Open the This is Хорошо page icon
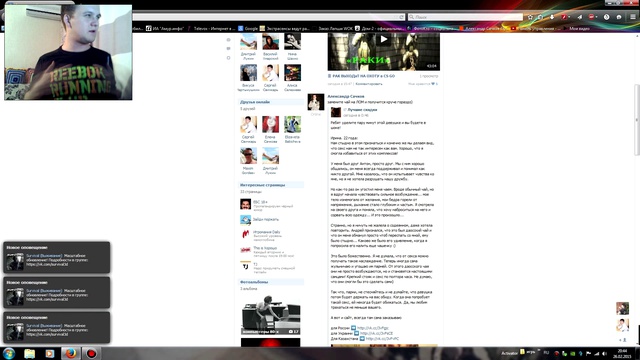 [245, 250]
